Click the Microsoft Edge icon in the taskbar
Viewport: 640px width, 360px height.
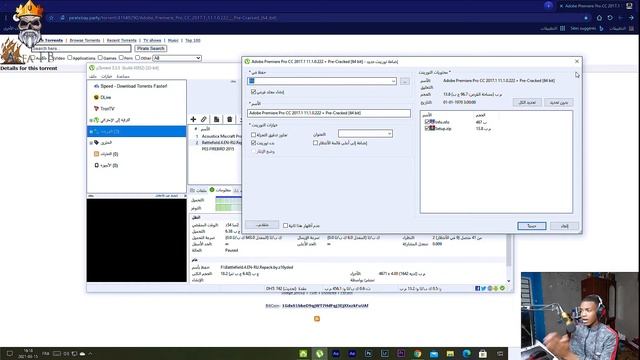(x=466, y=354)
